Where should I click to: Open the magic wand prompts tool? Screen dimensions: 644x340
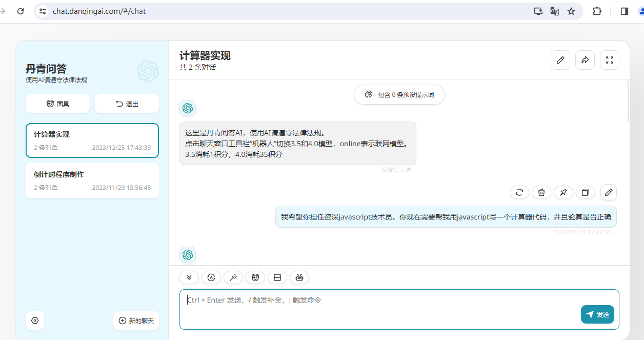pos(233,277)
